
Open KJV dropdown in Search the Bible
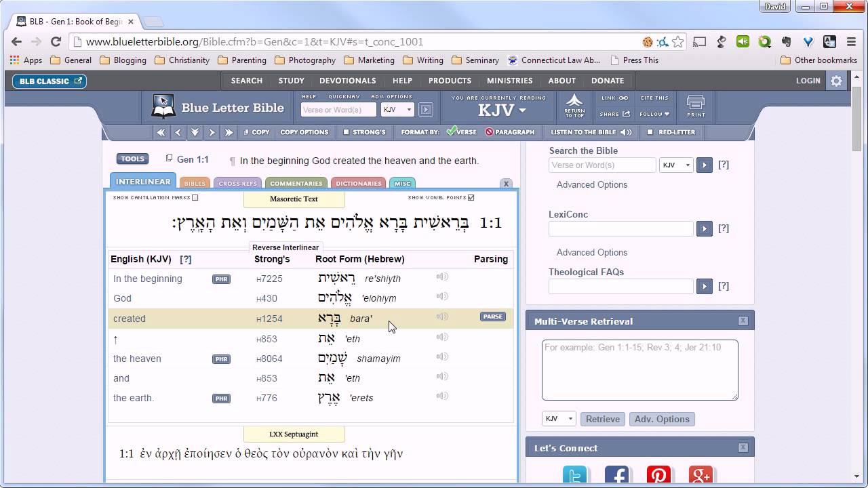point(676,165)
